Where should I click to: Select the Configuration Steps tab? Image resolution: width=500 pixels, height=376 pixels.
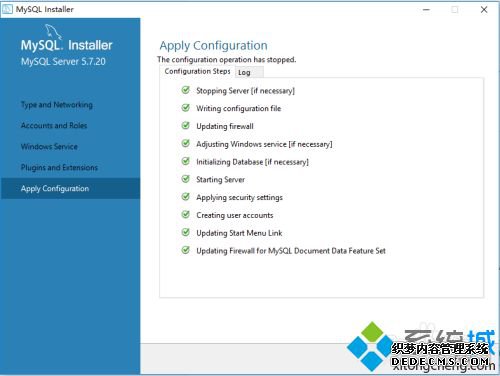pyautogui.click(x=197, y=71)
